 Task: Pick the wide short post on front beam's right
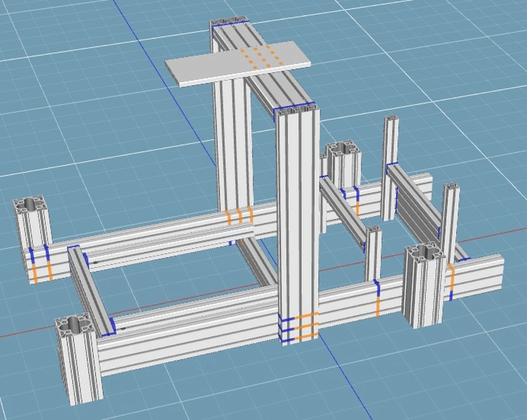[x=424, y=286]
